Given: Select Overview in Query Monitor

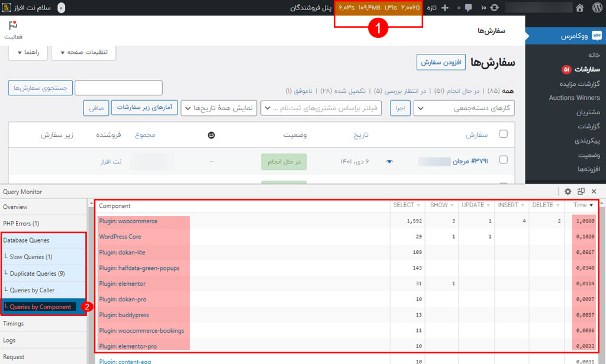Looking at the screenshot, I should pyautogui.click(x=43, y=207).
